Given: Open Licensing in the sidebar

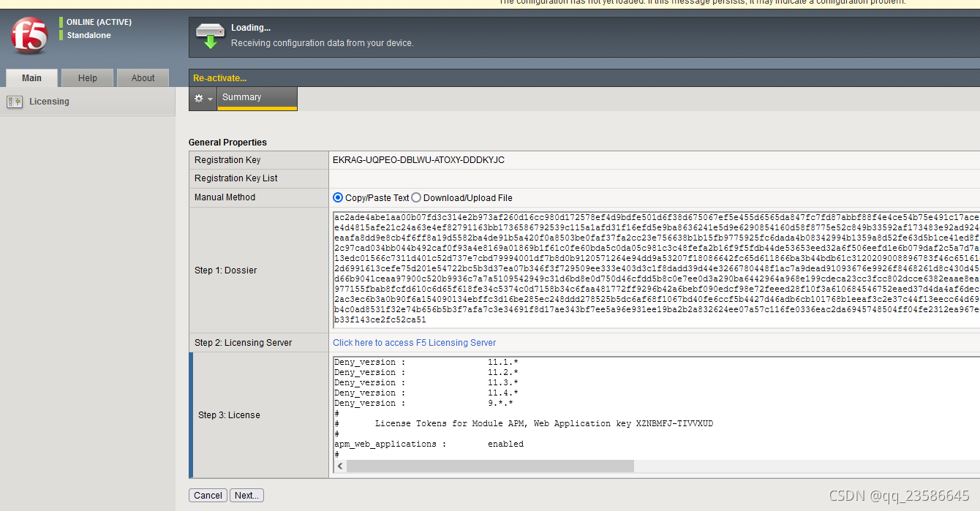Looking at the screenshot, I should click(49, 102).
